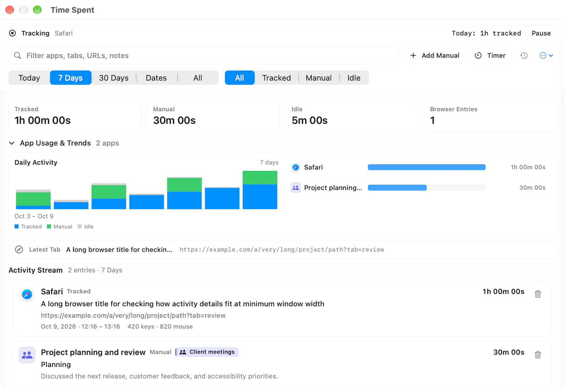Start the Timer

point(490,55)
